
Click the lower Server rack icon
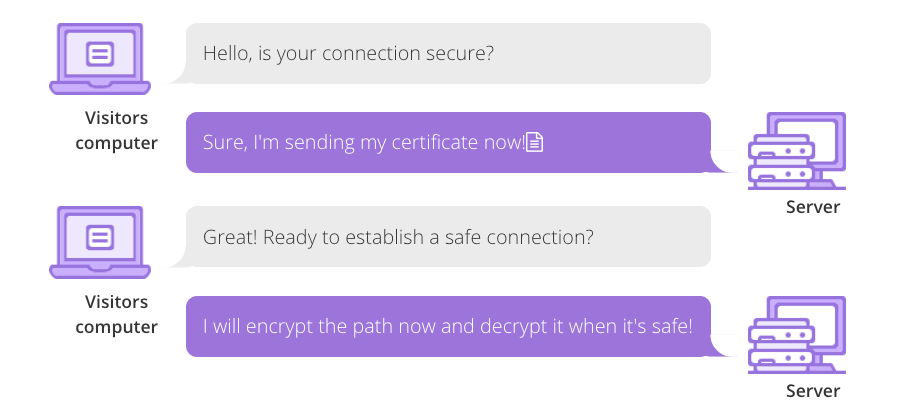[x=781, y=343]
